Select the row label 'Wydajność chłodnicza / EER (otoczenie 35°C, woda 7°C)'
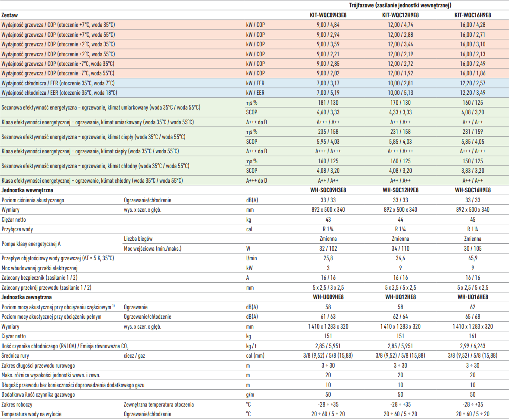 (58, 83)
